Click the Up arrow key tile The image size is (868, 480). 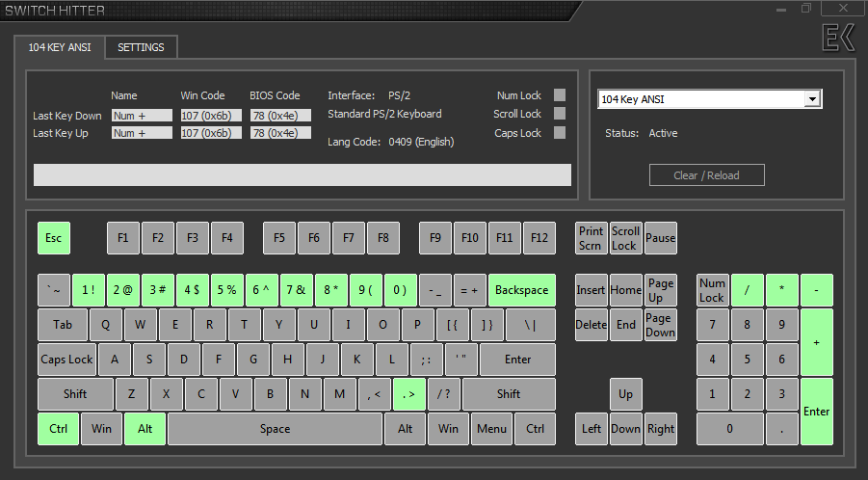[x=625, y=394]
